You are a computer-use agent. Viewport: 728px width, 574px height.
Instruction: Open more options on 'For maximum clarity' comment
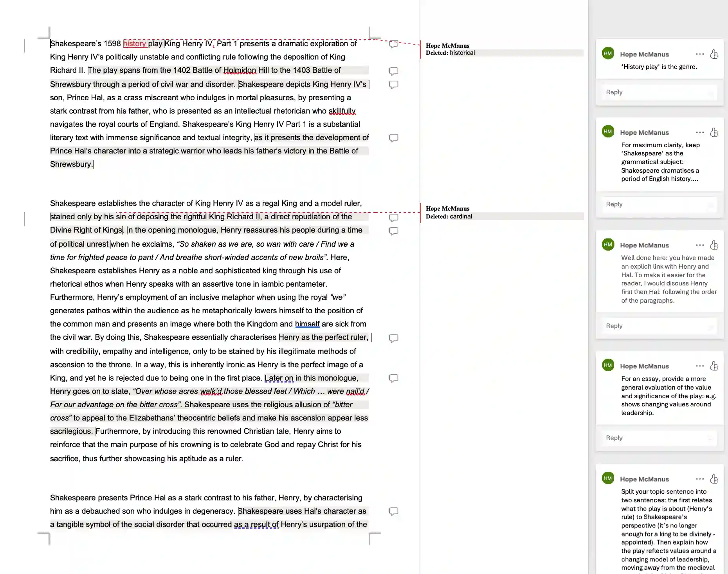(x=700, y=132)
